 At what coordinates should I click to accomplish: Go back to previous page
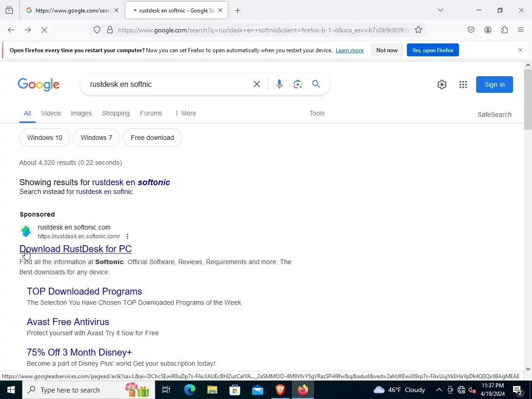coord(11,30)
